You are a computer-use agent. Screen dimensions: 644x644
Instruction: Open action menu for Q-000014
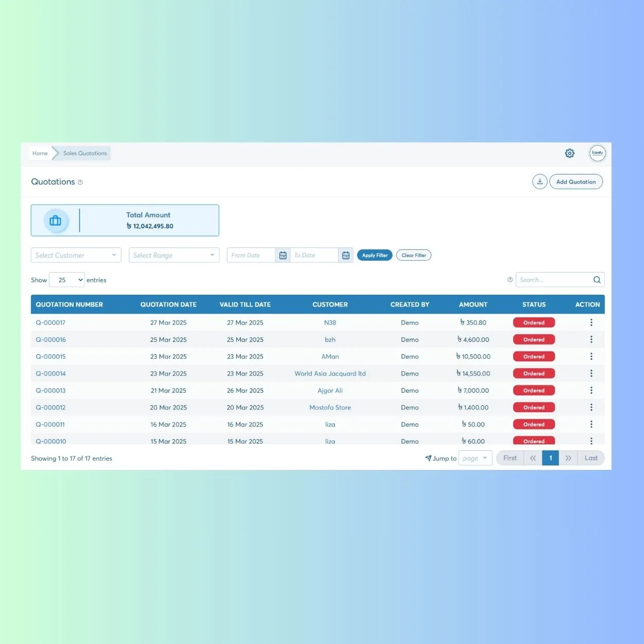pos(591,374)
